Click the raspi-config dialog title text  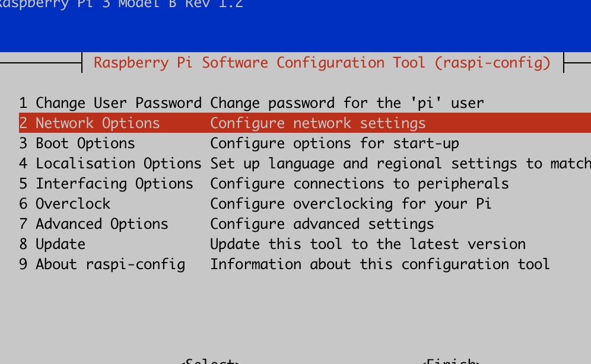coord(322,63)
